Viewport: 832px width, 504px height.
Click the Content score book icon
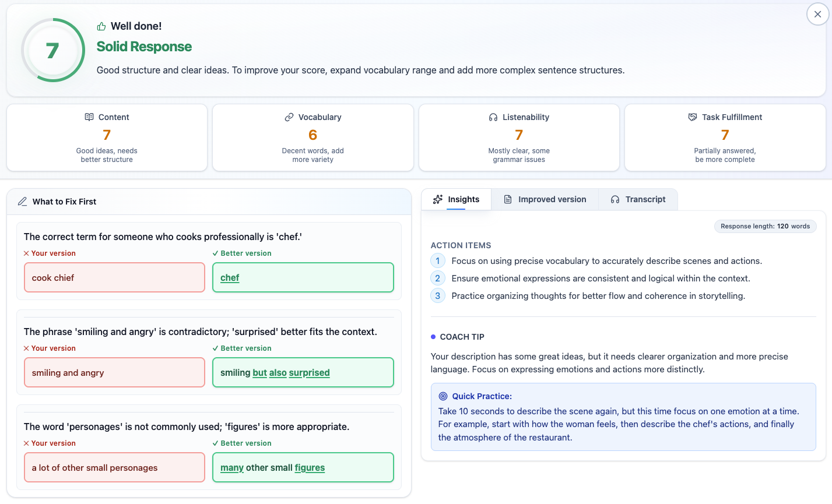[89, 117]
